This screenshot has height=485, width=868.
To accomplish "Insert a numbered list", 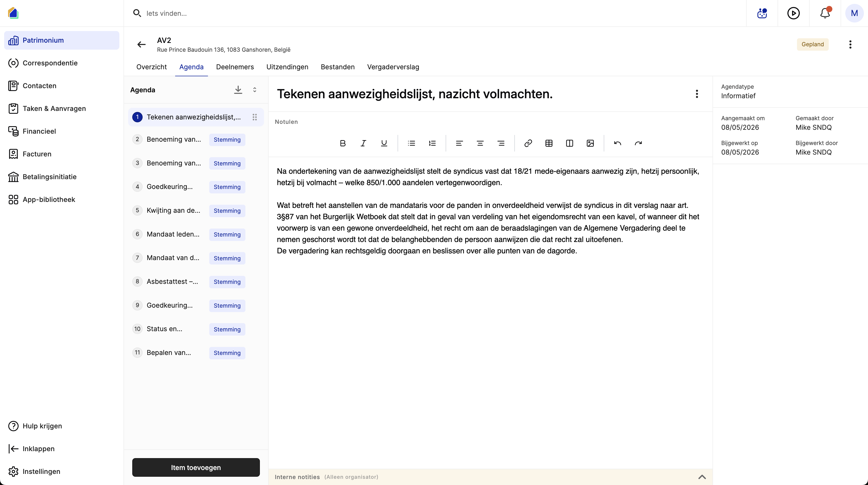I will [432, 143].
